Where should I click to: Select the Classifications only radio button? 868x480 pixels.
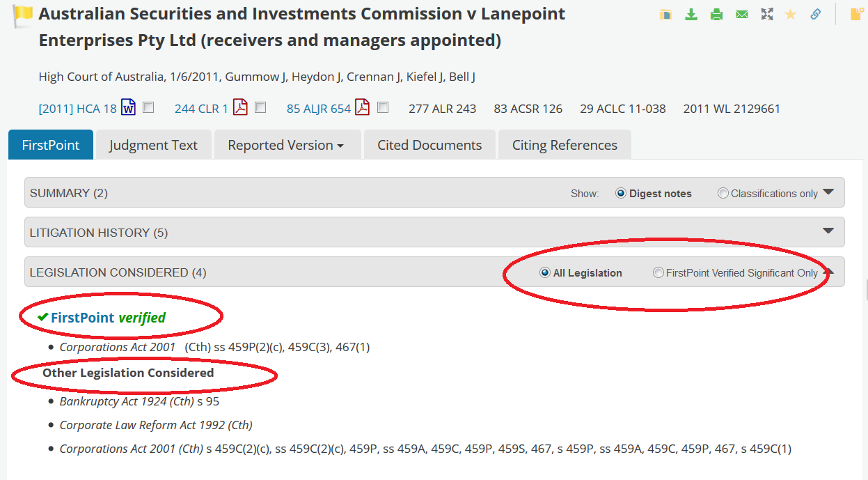coord(723,193)
